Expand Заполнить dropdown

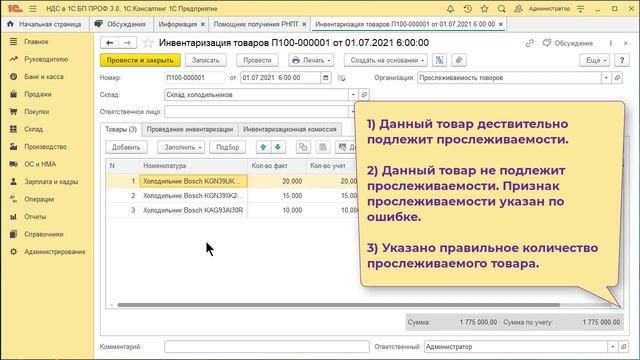pyautogui.click(x=181, y=147)
